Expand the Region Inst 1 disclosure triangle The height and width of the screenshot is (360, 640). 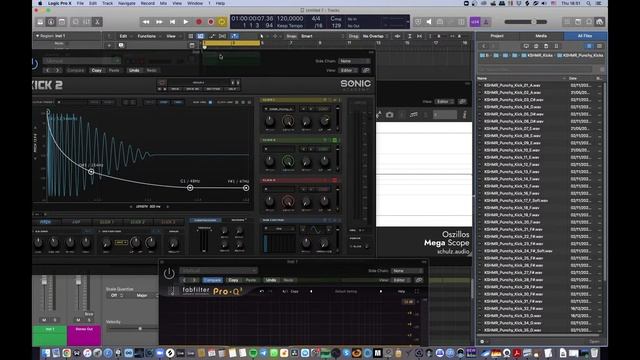coord(37,36)
